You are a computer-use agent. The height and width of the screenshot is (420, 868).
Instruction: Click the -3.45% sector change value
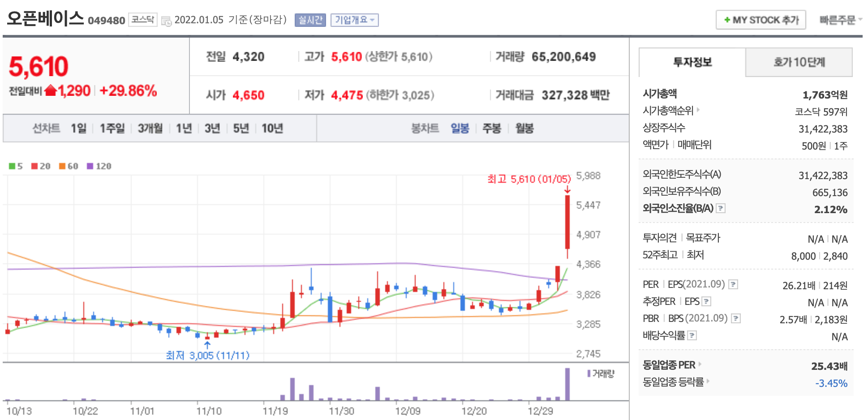point(831,383)
